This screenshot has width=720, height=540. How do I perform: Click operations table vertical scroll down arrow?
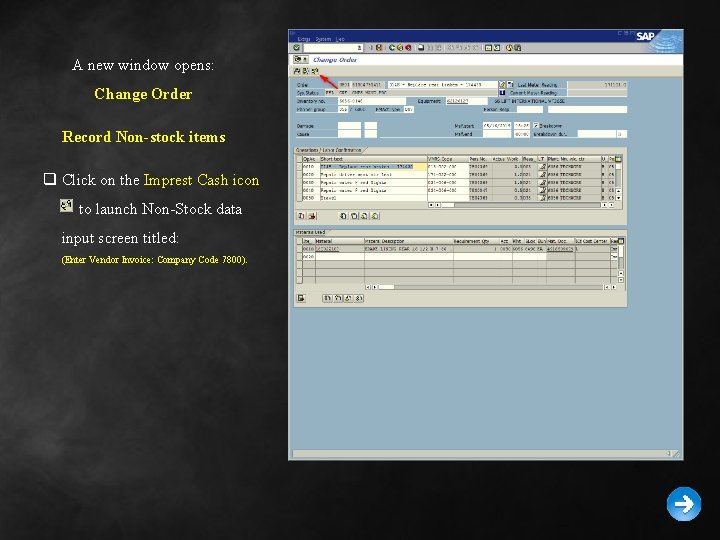coord(619,198)
